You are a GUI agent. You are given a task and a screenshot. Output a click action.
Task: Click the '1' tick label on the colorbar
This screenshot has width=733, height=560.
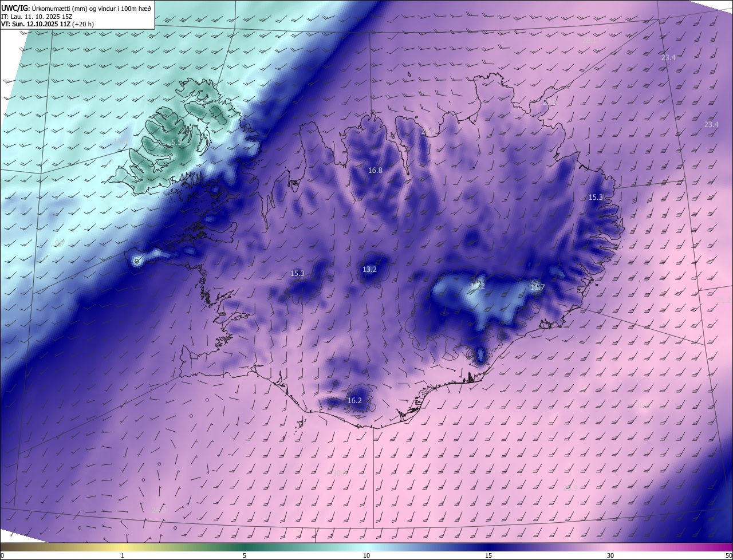pyautogui.click(x=123, y=555)
